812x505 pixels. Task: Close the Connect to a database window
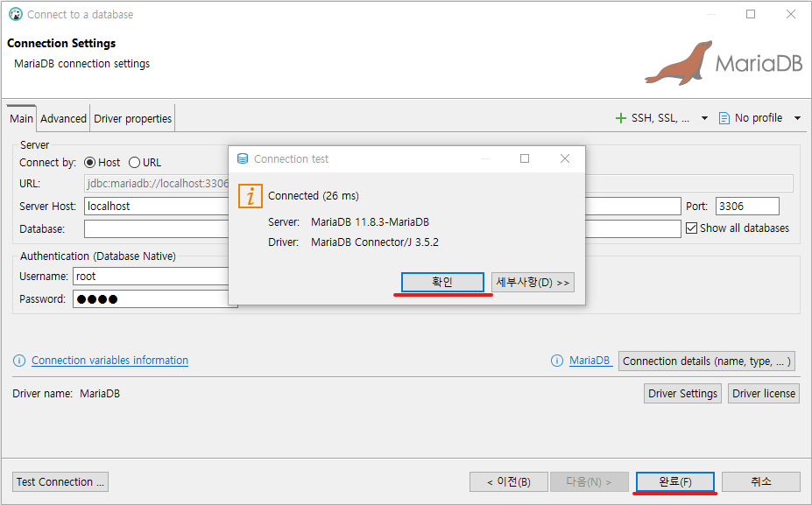coord(791,15)
